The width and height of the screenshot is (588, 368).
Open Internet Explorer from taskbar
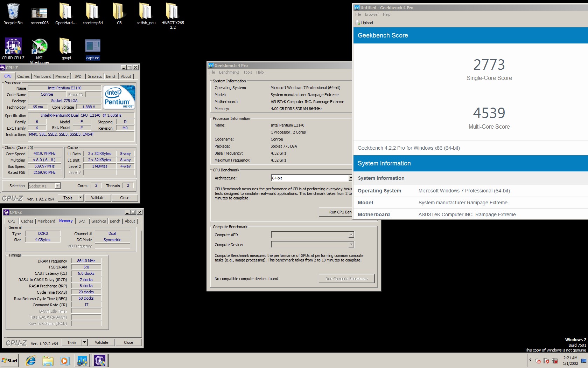[31, 361]
